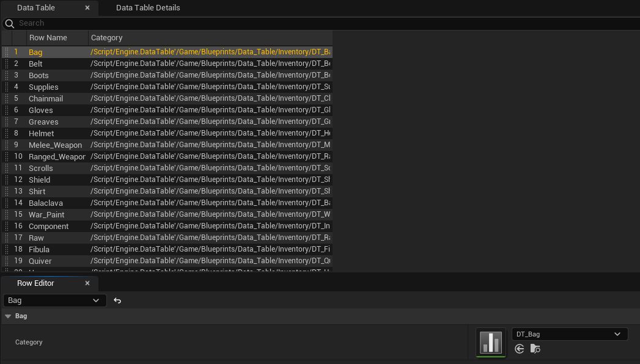Switch to the Data Table Details tab

pos(148,8)
